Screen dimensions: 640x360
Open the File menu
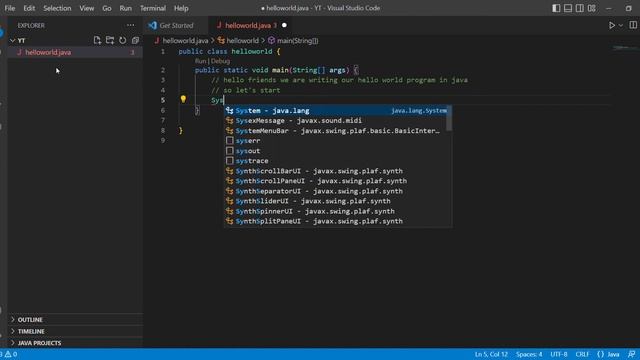[10, 8]
